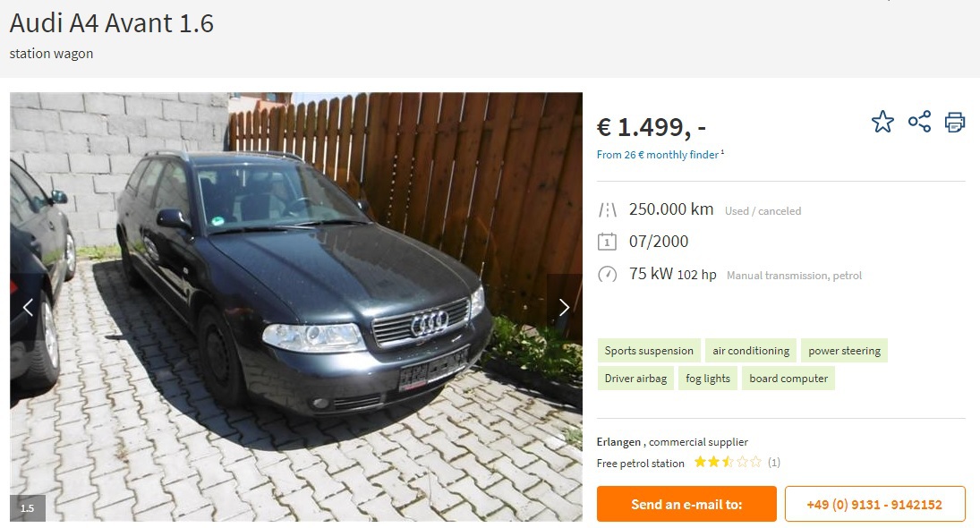The width and height of the screenshot is (980, 528).
Task: Select the Sports suspension tag
Action: (649, 351)
